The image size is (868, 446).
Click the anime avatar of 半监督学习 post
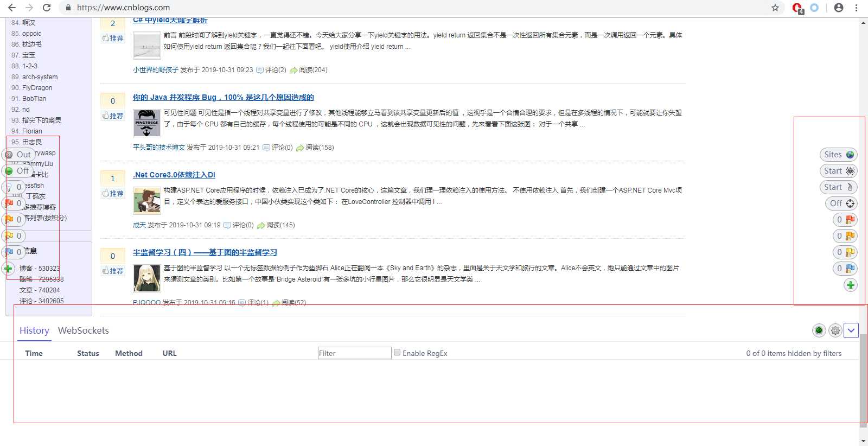tap(147, 278)
